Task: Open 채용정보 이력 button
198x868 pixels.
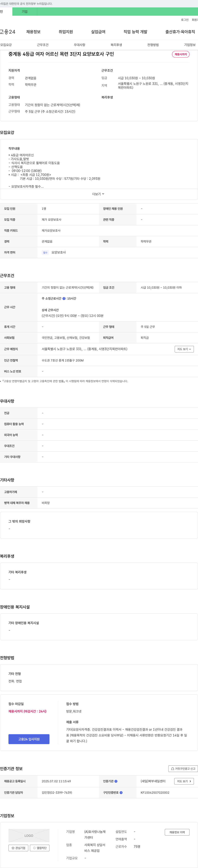Action: pyautogui.click(x=177, y=832)
